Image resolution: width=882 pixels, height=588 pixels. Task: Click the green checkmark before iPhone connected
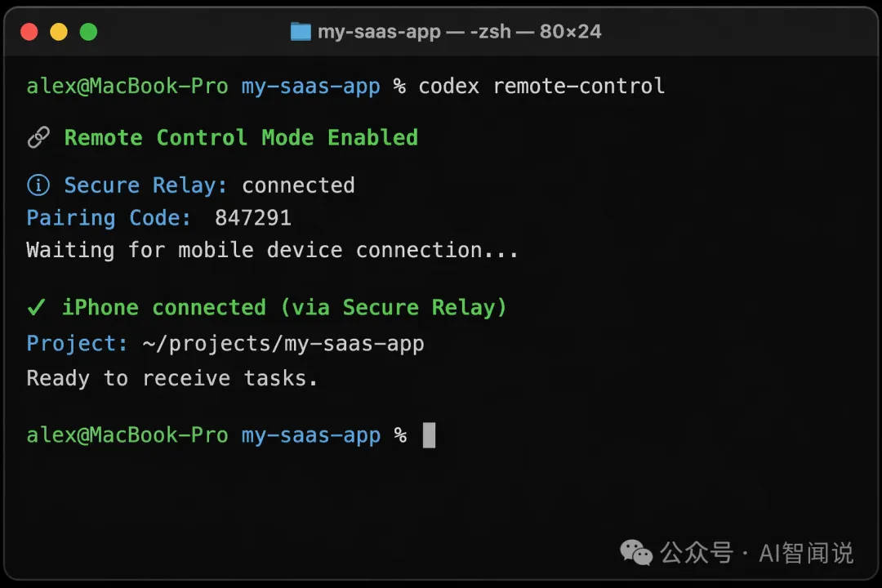pos(37,307)
